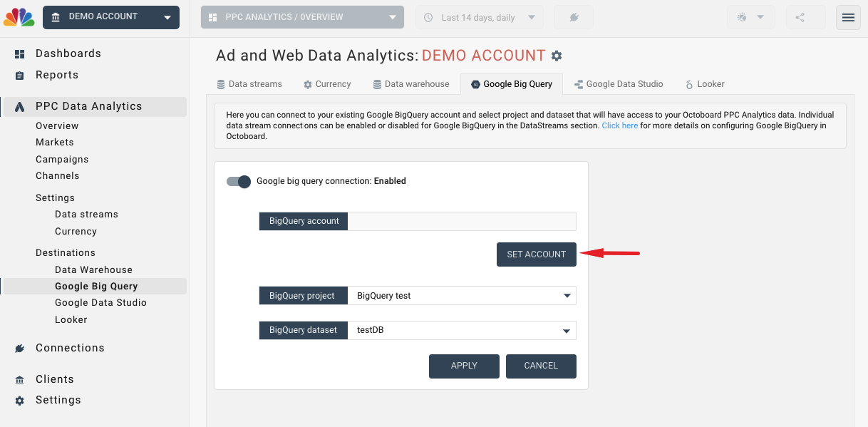Switch to the Data streams tab
The width and height of the screenshot is (868, 427).
coord(249,84)
